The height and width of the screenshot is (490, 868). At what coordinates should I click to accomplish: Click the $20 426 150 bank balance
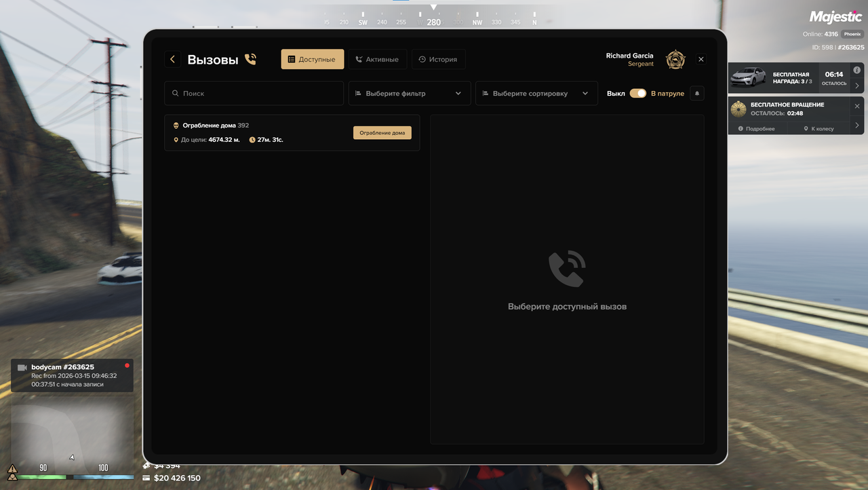click(x=177, y=478)
